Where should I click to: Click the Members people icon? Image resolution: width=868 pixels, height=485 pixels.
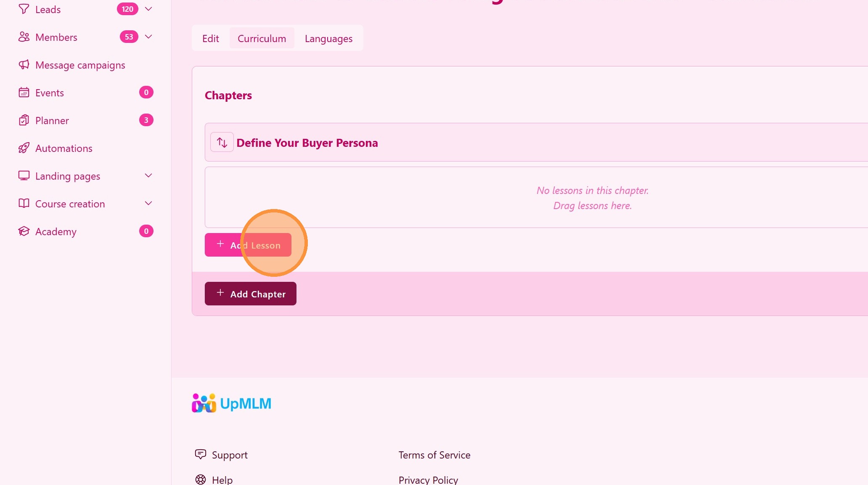pyautogui.click(x=24, y=37)
